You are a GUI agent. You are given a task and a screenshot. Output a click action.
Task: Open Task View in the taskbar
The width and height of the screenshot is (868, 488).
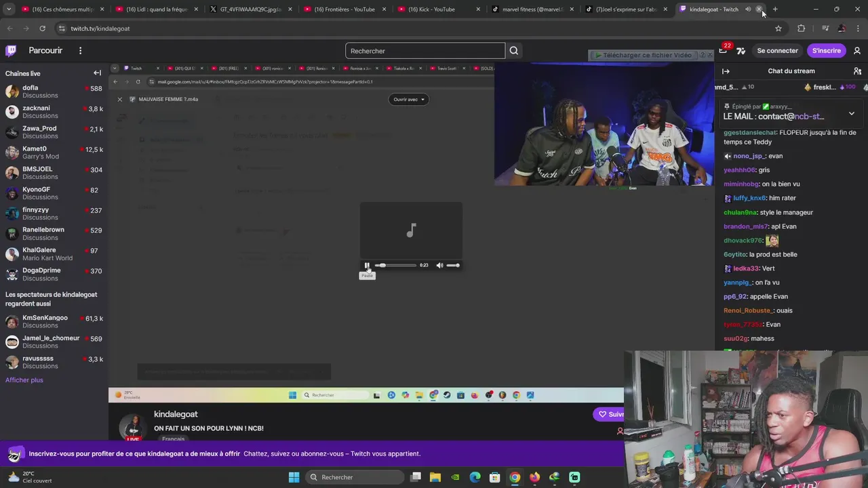click(416, 477)
